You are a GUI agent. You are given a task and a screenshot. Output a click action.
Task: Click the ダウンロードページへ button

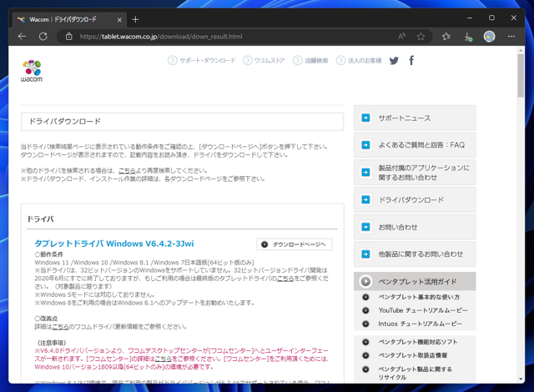click(295, 244)
